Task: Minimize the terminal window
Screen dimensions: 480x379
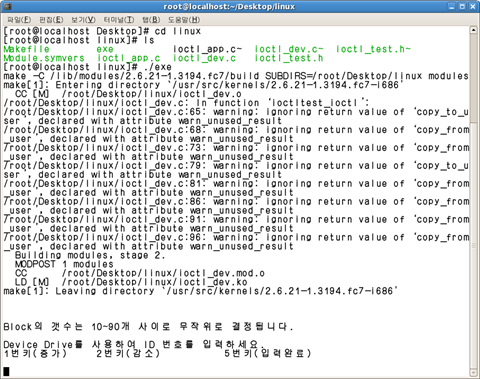Action: click(452, 6)
